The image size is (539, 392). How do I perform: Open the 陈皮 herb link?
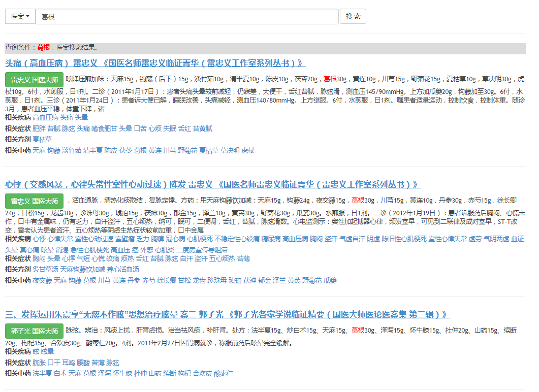tap(111, 150)
